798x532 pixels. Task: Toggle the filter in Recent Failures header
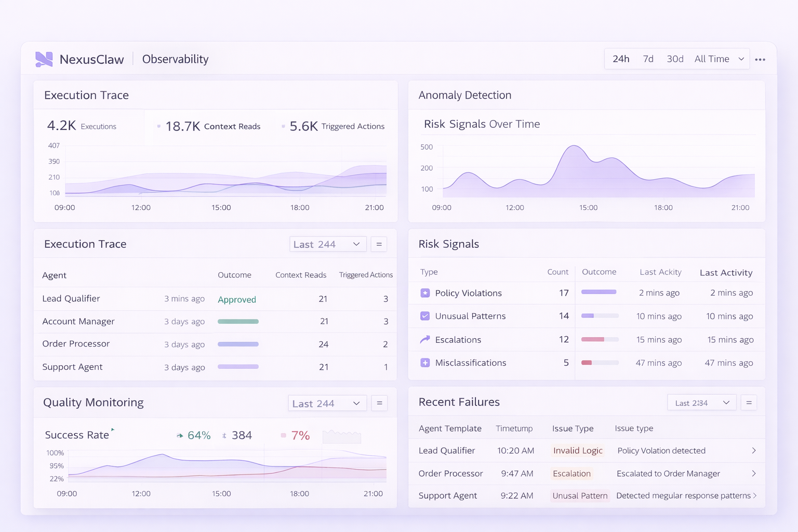tap(749, 402)
